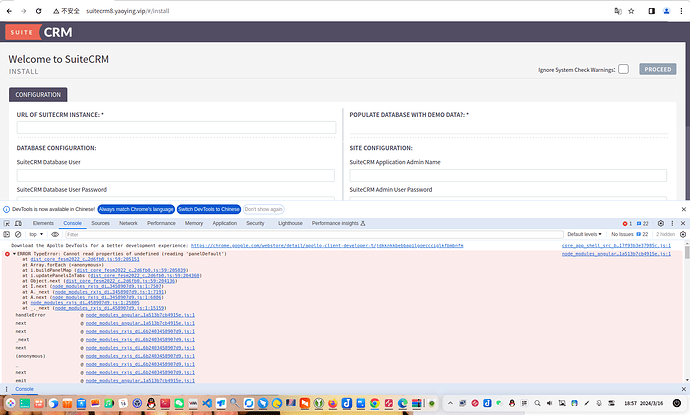Clear the console with the ban icon
This screenshot has height=415, width=690.
pos(18,235)
